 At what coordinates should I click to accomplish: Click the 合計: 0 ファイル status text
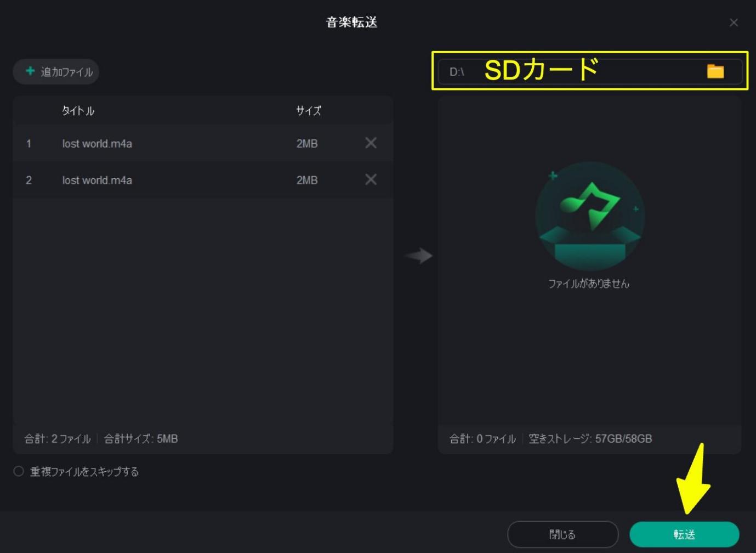482,439
